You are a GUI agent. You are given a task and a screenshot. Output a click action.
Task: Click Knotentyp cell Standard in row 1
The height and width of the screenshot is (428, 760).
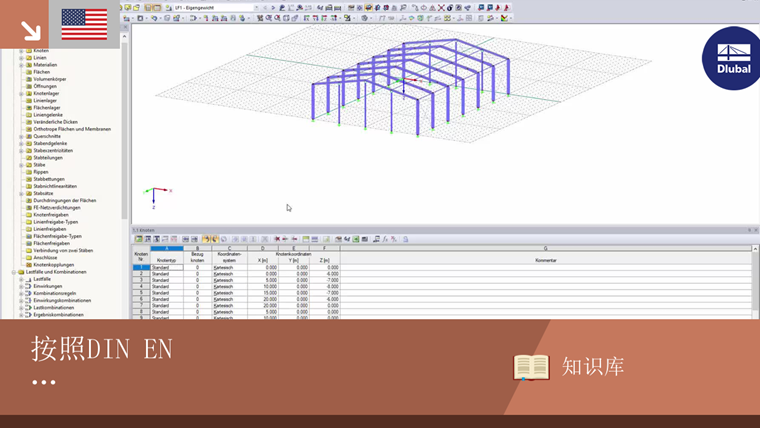[x=167, y=267]
